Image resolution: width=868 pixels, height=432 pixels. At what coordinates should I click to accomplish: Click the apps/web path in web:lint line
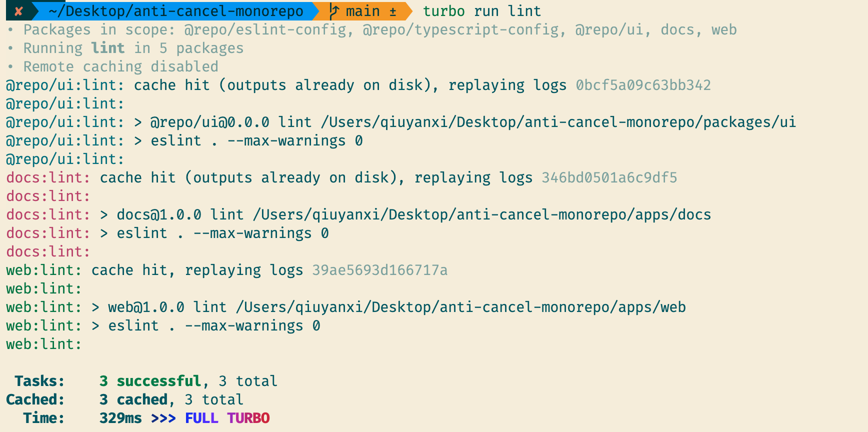[x=461, y=307]
